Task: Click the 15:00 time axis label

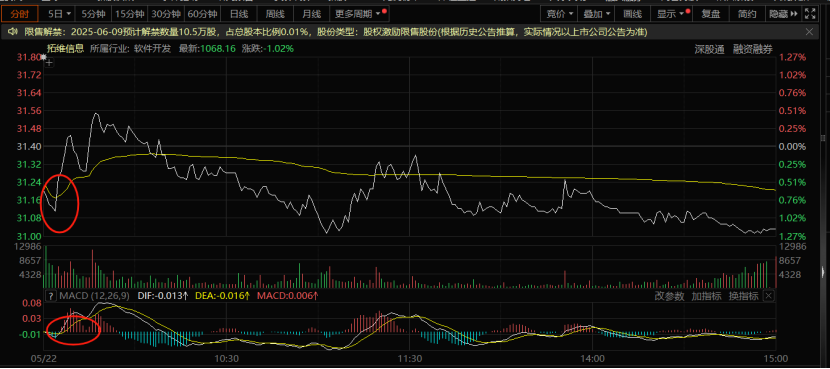Action: click(x=777, y=358)
